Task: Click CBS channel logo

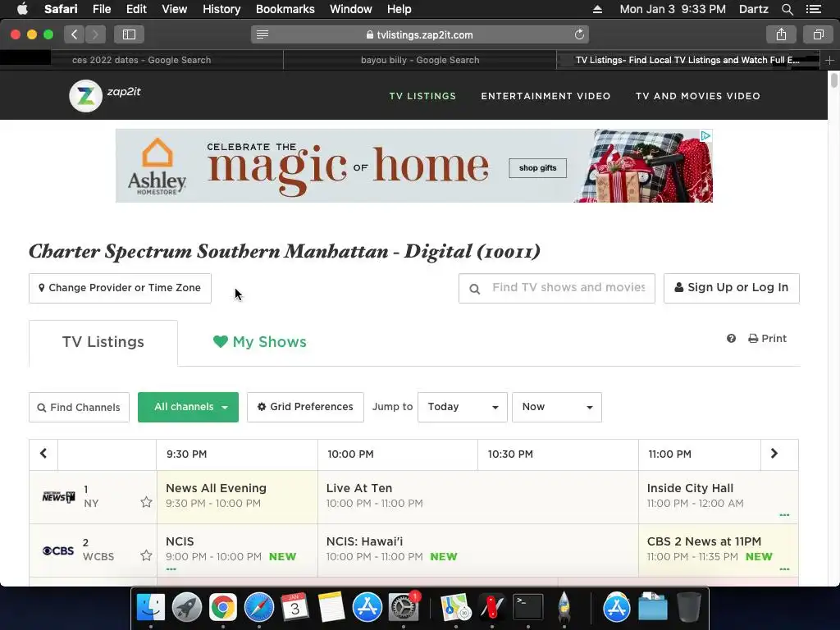Action: tap(58, 550)
